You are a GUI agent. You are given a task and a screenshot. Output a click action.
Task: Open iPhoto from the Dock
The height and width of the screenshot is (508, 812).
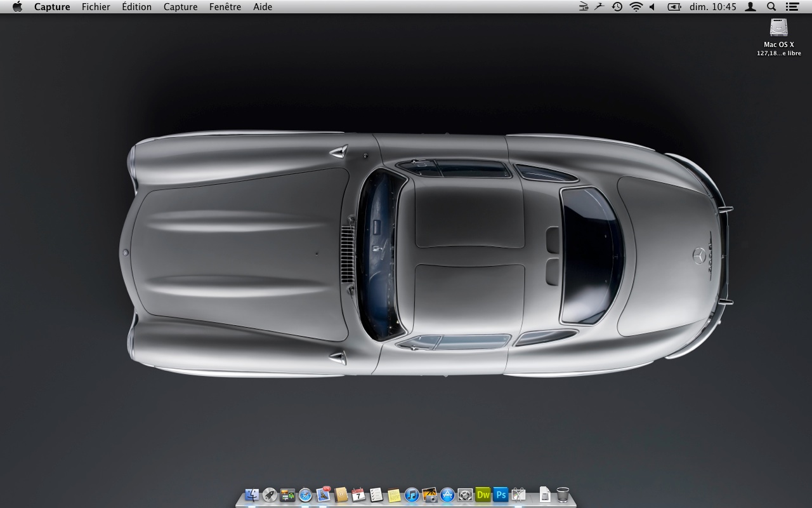click(x=429, y=495)
